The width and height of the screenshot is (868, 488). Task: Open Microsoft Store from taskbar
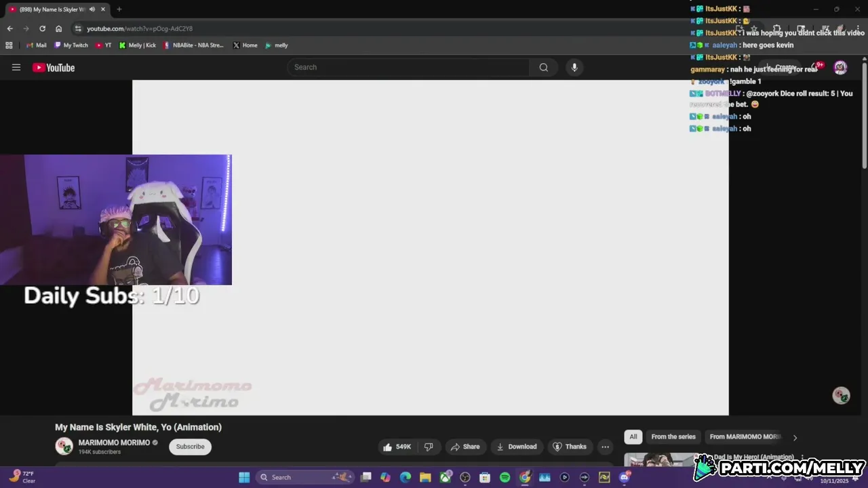(x=485, y=477)
